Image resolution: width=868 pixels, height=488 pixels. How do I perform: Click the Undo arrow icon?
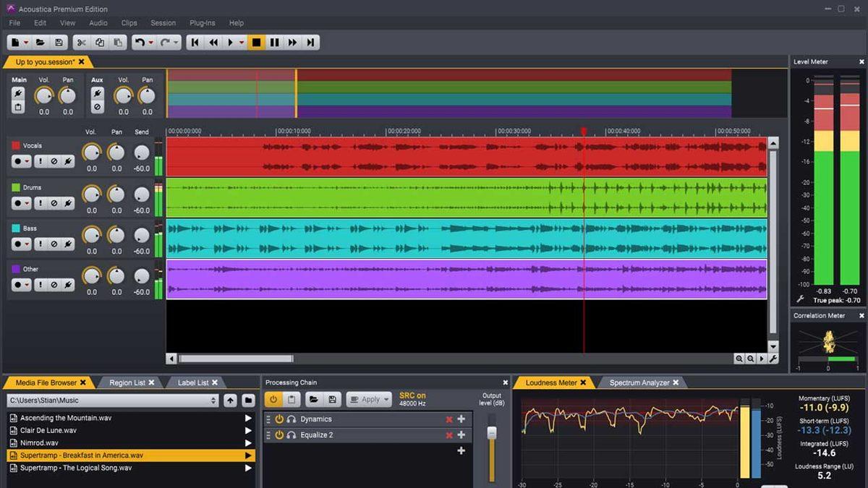click(140, 43)
